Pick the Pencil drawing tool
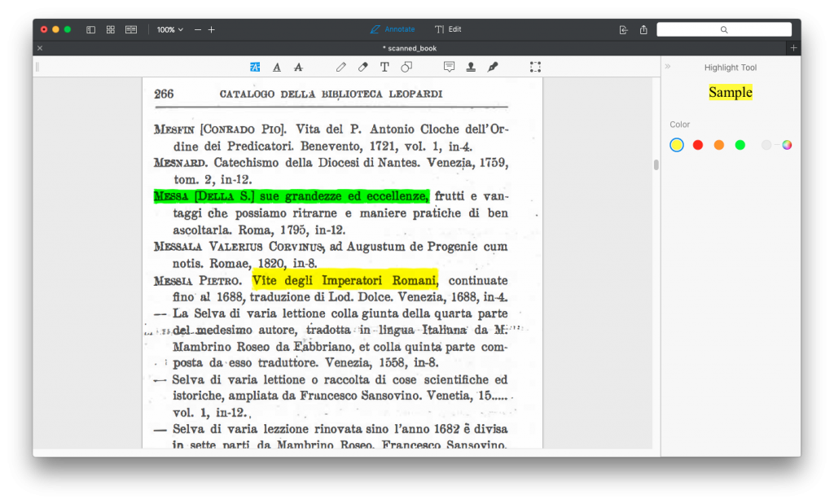The image size is (834, 504). (341, 67)
